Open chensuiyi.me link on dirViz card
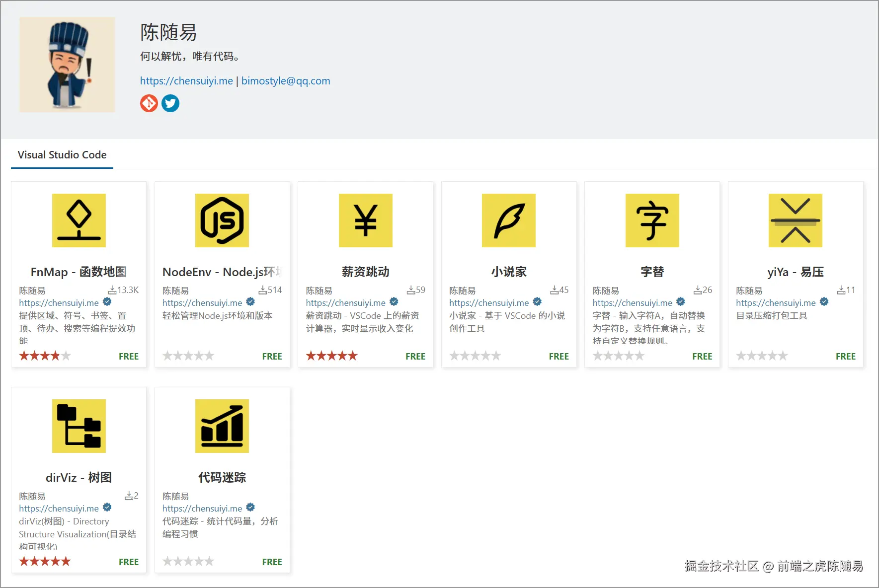Viewport: 879px width, 588px height. [59, 509]
